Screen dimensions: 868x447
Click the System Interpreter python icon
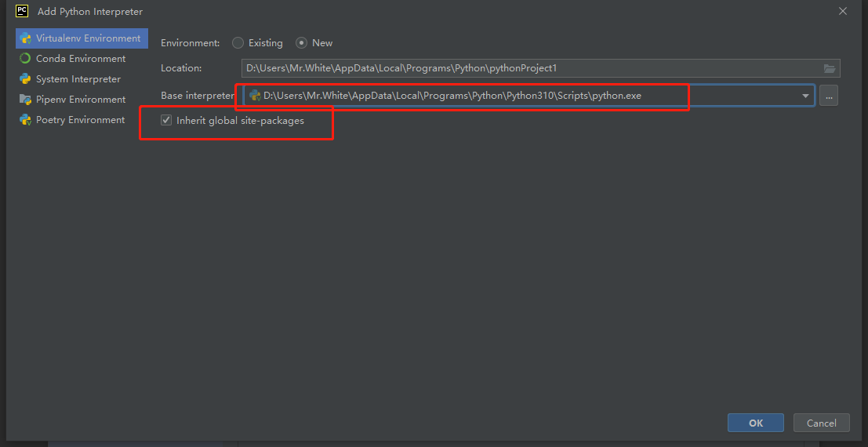(x=25, y=79)
